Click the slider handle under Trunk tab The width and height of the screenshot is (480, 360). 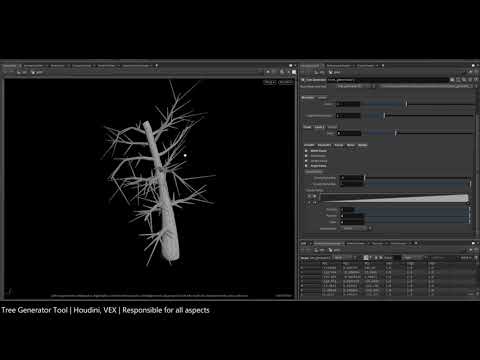coord(395,133)
